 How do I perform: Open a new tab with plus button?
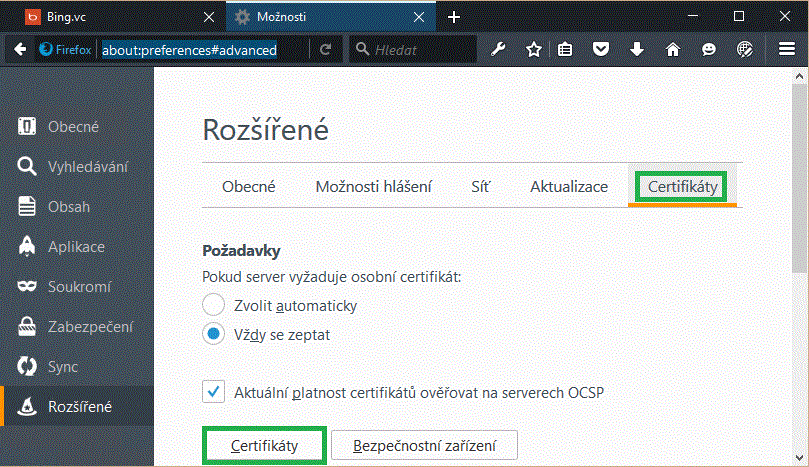[454, 17]
